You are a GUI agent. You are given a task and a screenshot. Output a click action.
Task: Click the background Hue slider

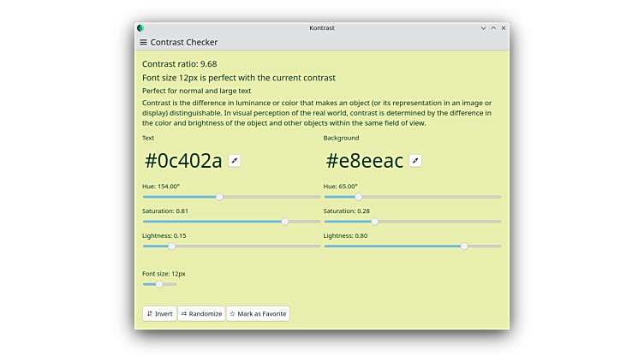(358, 197)
